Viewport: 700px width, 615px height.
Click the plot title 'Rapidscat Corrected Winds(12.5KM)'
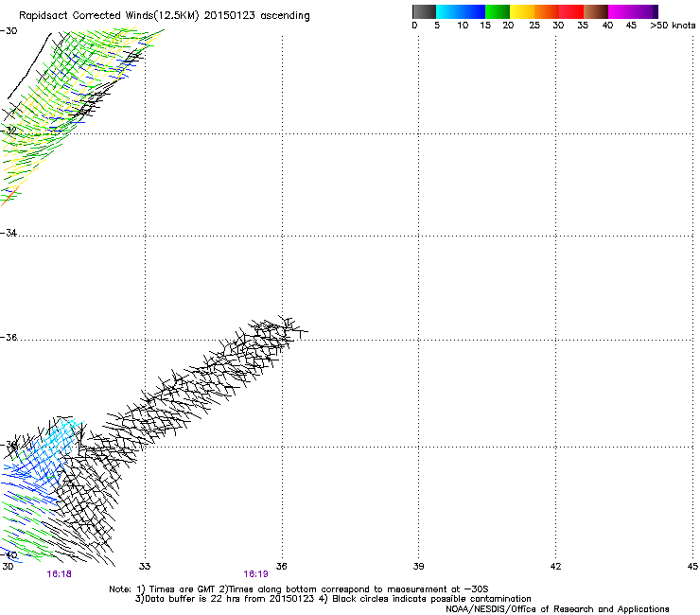coord(109,16)
